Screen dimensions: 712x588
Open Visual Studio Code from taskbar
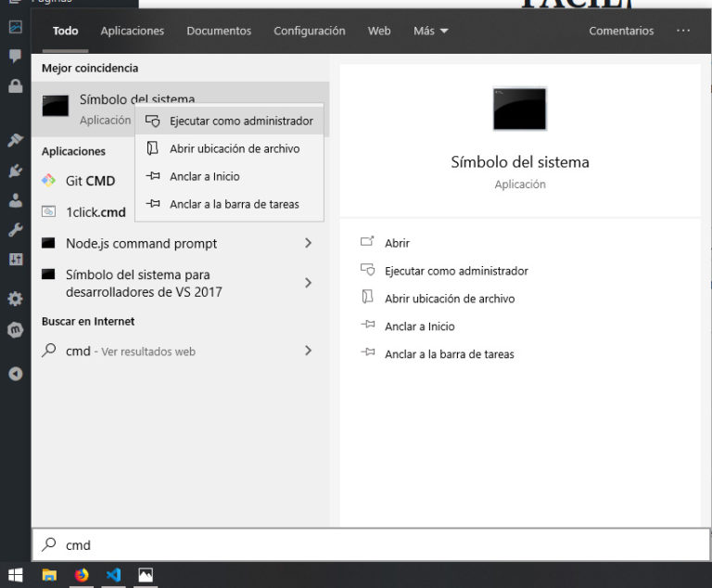pos(113,575)
